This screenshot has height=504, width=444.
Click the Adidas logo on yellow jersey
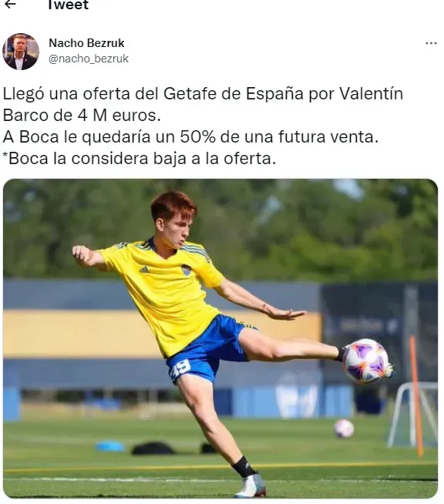tap(144, 270)
